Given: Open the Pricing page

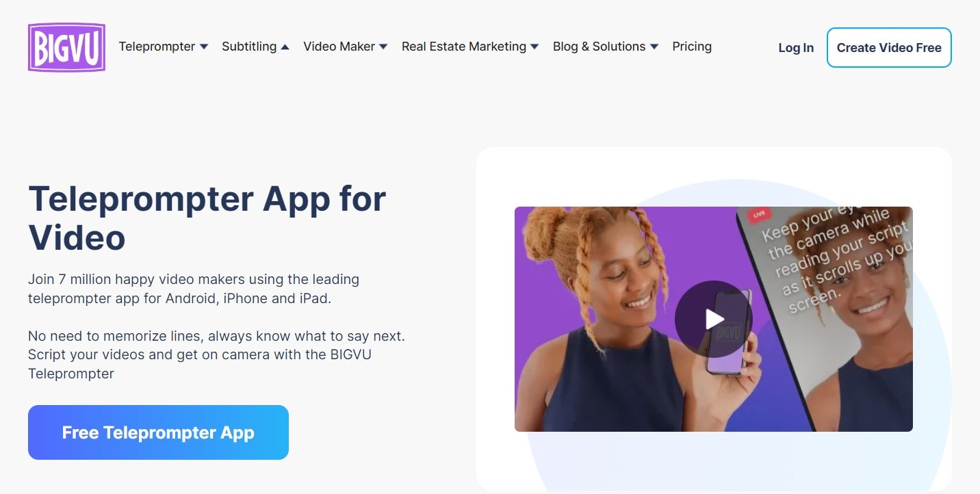Looking at the screenshot, I should 692,47.
